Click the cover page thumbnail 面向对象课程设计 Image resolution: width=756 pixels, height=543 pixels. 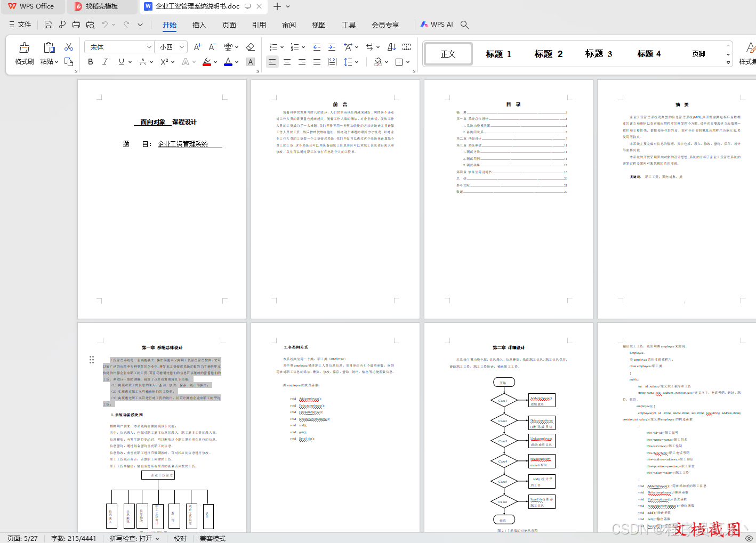(162, 199)
